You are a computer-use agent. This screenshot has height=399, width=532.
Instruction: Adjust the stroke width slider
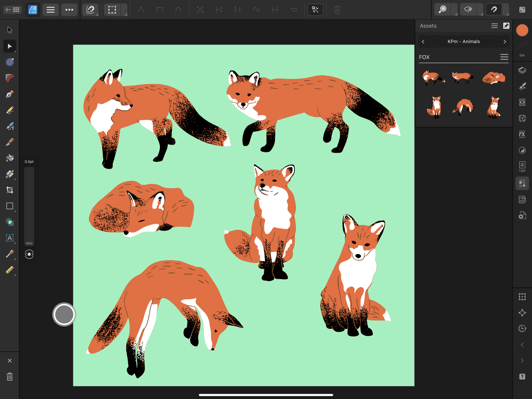tap(29, 206)
